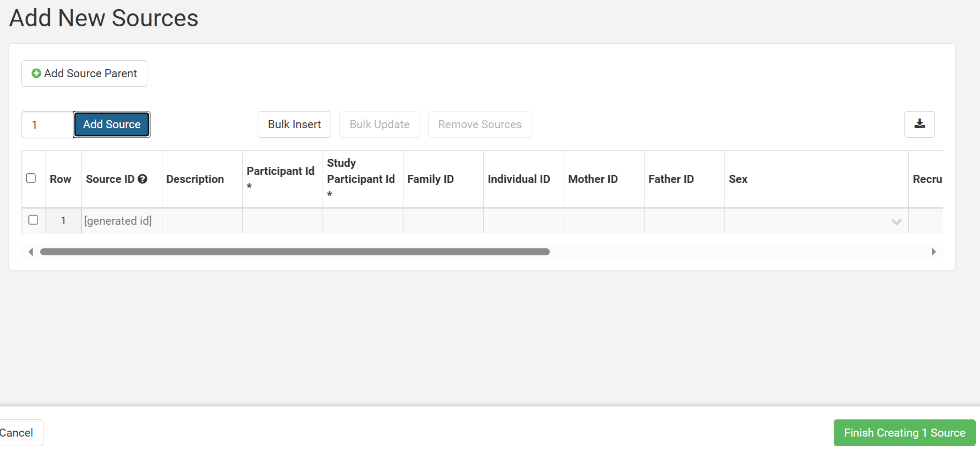This screenshot has height=450, width=980.
Task: Click the Mother ID cell in row 1
Action: tap(604, 221)
